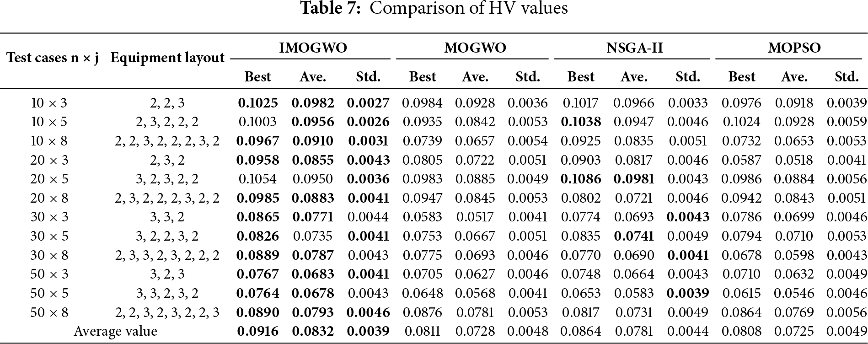Click the 50 × 8 test case label
Image resolution: width=868 pixels, height=344 pixels.
click(49, 312)
